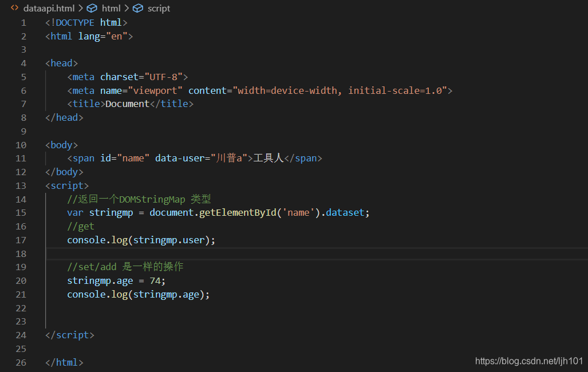Click the dataset property

pos(345,213)
